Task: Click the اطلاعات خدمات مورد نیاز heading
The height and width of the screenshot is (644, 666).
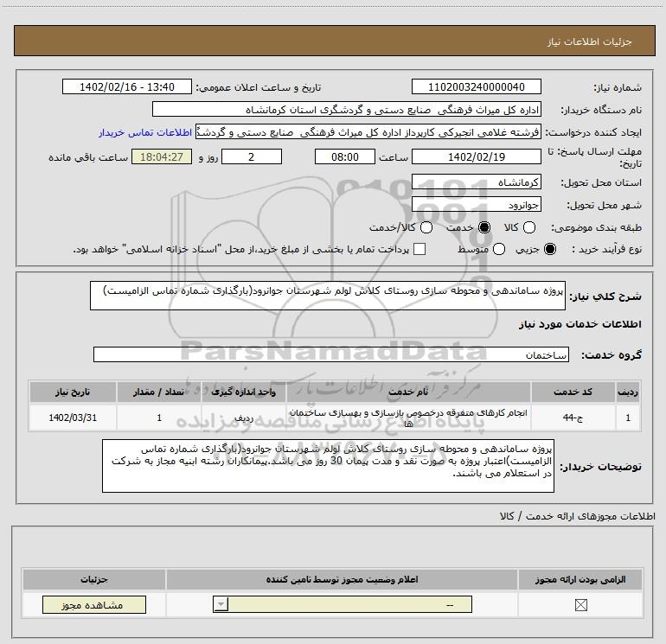Action: click(580, 324)
